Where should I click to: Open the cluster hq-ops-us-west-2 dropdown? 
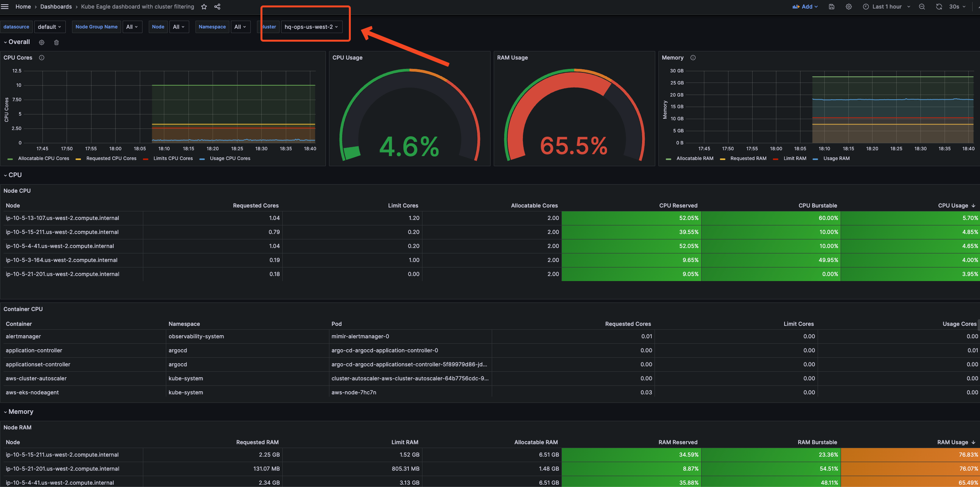coord(311,27)
